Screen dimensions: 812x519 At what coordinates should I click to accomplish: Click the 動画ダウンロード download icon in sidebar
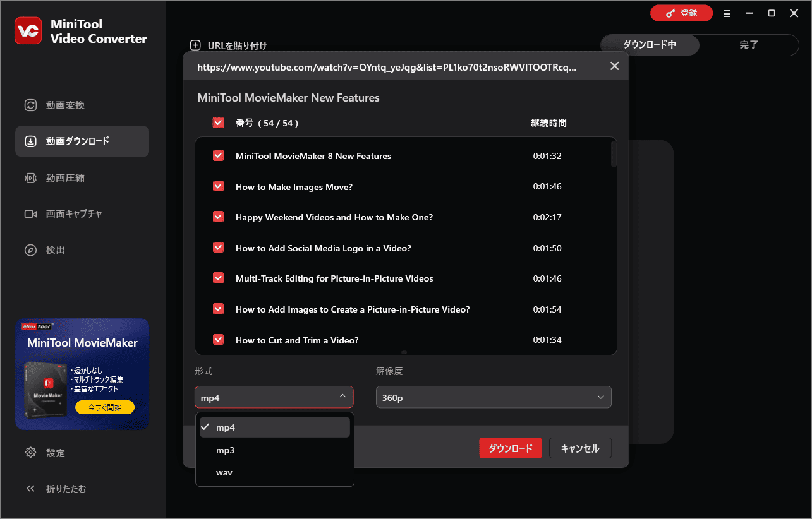coord(30,141)
